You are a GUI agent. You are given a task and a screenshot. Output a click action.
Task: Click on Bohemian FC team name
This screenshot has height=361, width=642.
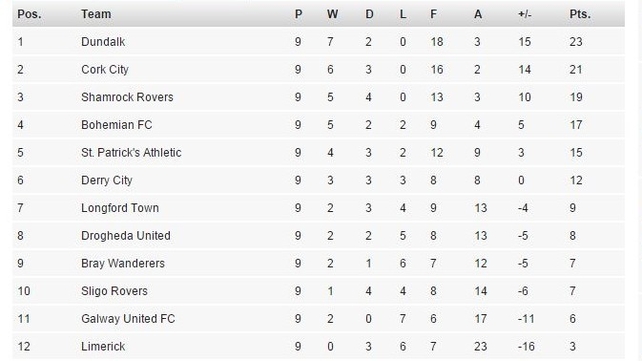point(116,125)
